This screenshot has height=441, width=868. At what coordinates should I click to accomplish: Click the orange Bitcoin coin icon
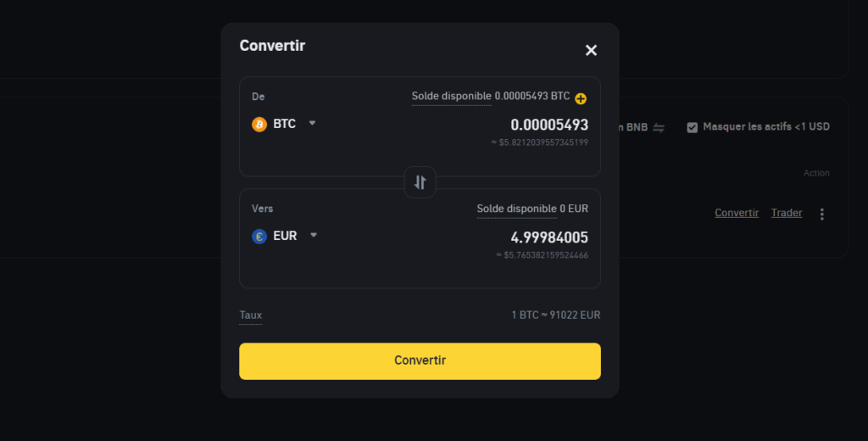point(259,124)
